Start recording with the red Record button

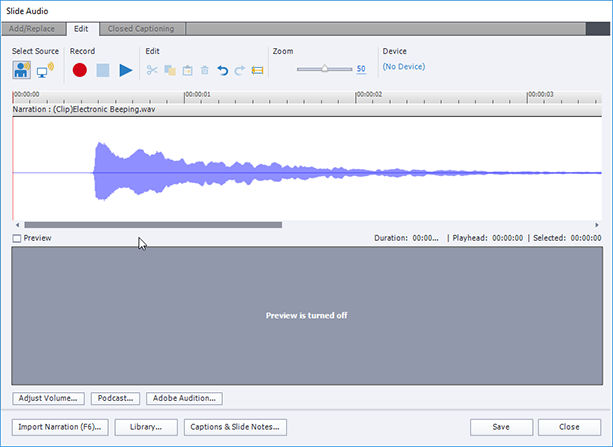click(x=80, y=70)
